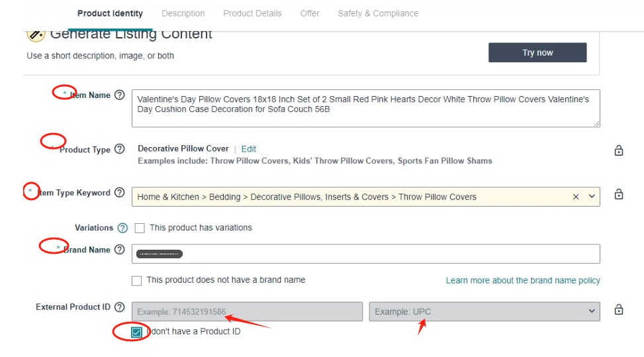
Task: Click the lock icon beside External Product ID
Action: [x=619, y=309]
